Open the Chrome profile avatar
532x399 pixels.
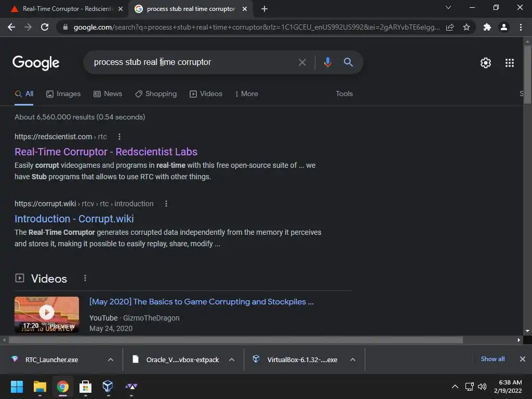click(504, 27)
